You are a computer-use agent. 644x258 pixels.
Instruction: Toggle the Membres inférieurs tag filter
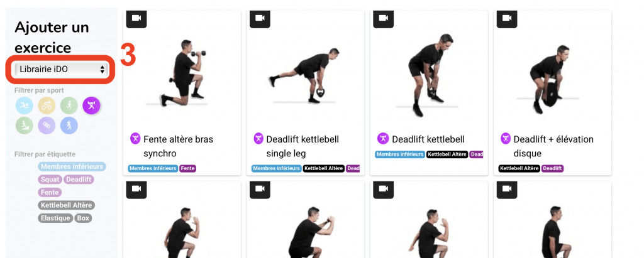pos(72,166)
